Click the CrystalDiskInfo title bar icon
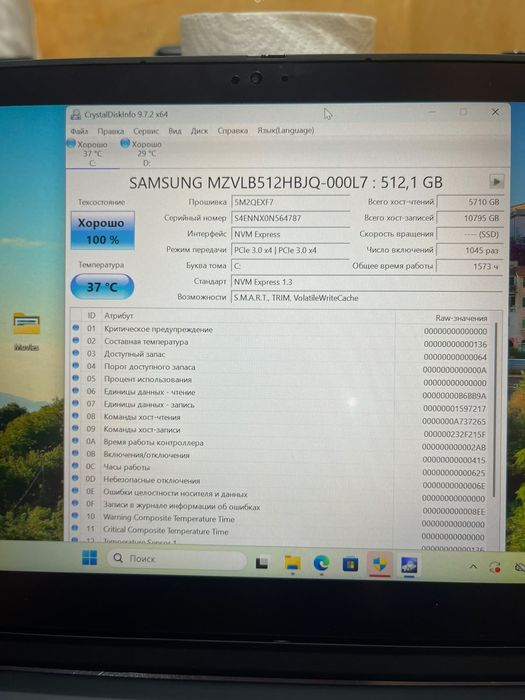Image resolution: width=525 pixels, height=700 pixels. 75,115
